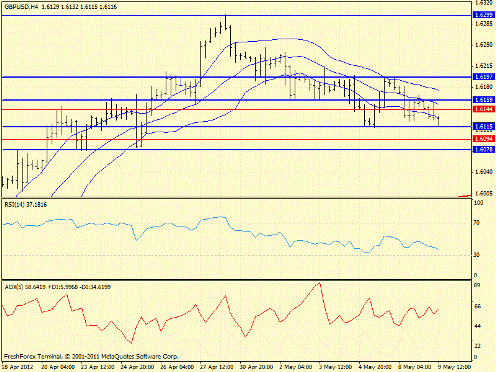Click the ADX scale value 44
This screenshot has height=372, width=496.
click(477, 326)
